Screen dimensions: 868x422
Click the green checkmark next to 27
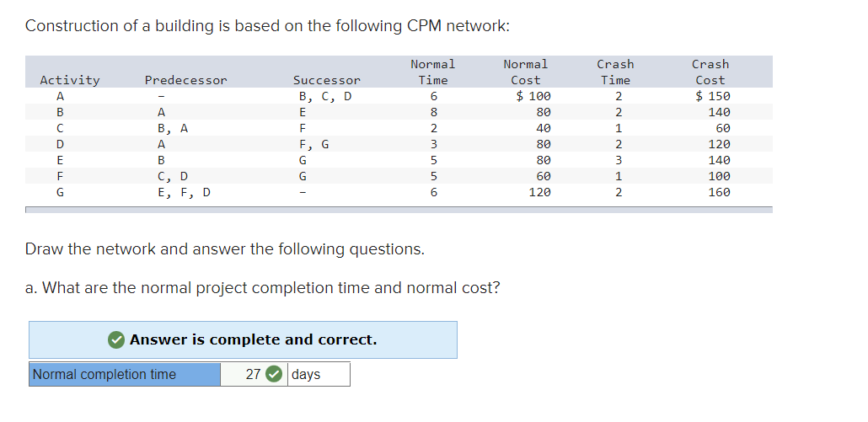(x=274, y=375)
